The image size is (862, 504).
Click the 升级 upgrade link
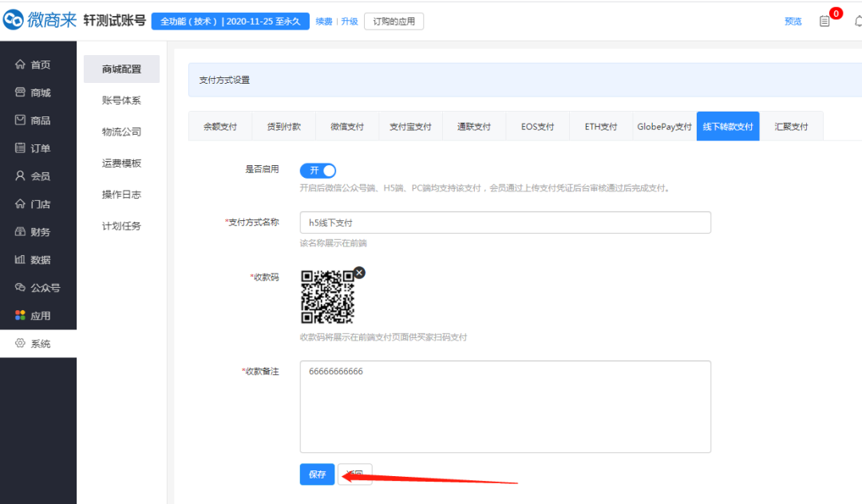350,22
